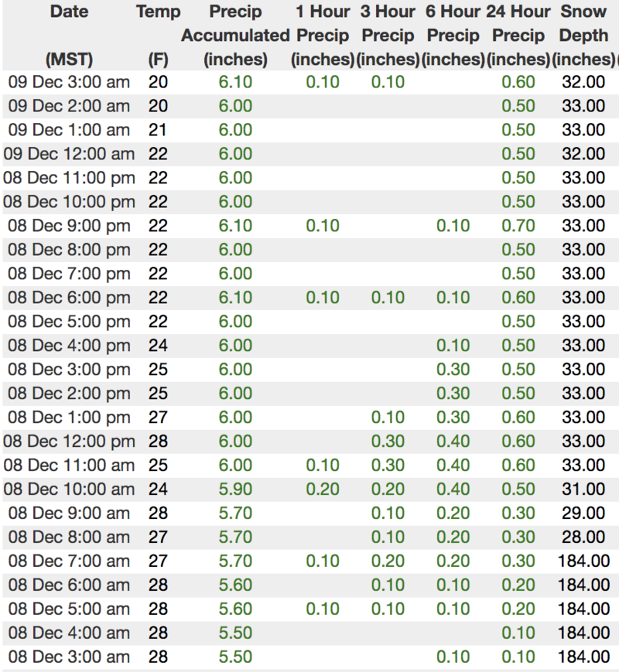619x672 pixels.
Task: Click the 0.20 value in 1 Hour Precip
Action: pyautogui.click(x=323, y=489)
